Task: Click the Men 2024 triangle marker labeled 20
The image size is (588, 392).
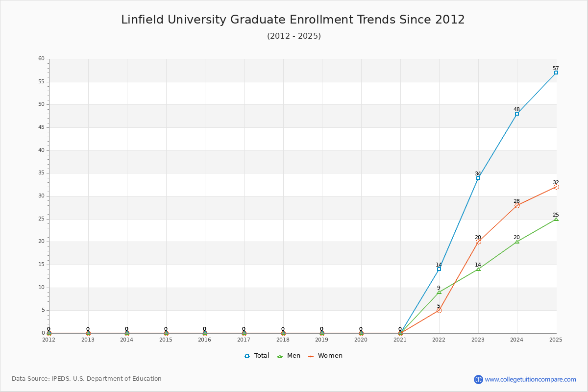Action: [x=517, y=242]
